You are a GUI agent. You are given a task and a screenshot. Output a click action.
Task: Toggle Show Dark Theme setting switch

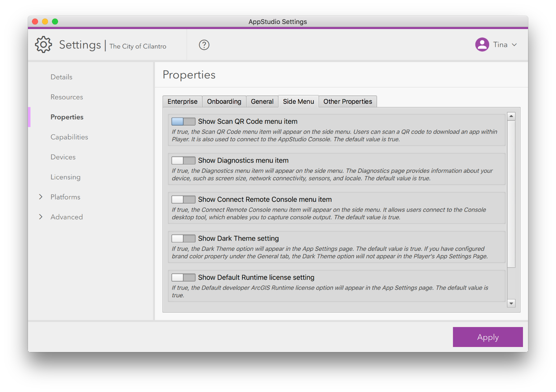coord(183,238)
